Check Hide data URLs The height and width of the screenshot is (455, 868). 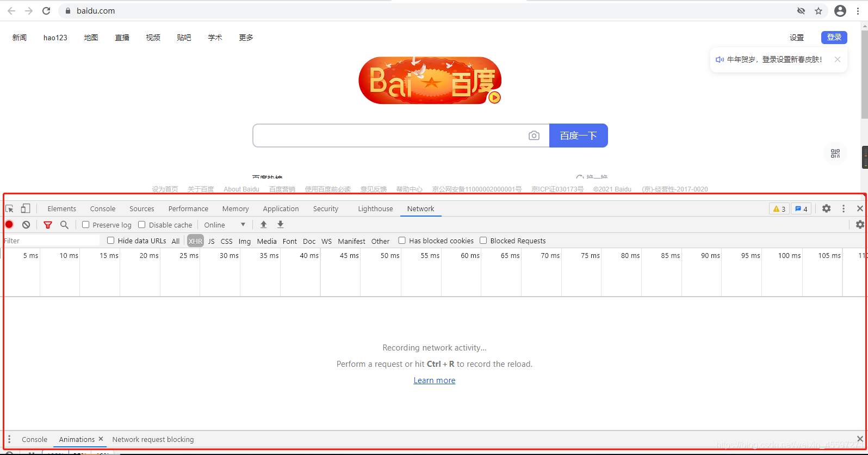click(x=110, y=240)
